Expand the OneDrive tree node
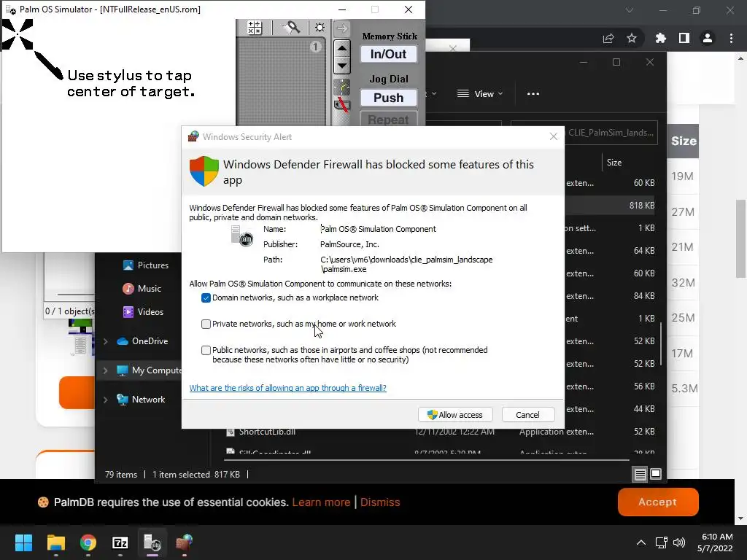Image resolution: width=747 pixels, height=560 pixels. click(106, 341)
